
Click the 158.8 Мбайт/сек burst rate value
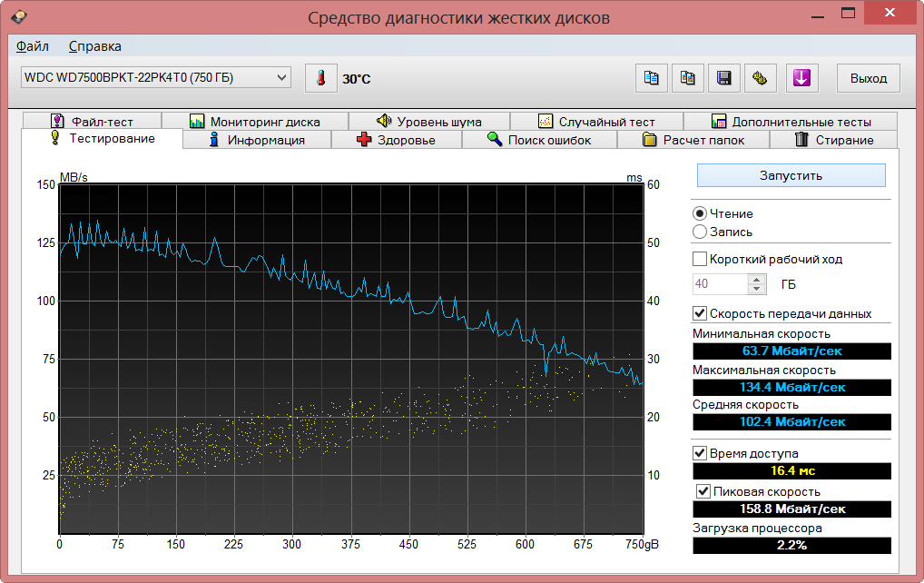pos(791,509)
